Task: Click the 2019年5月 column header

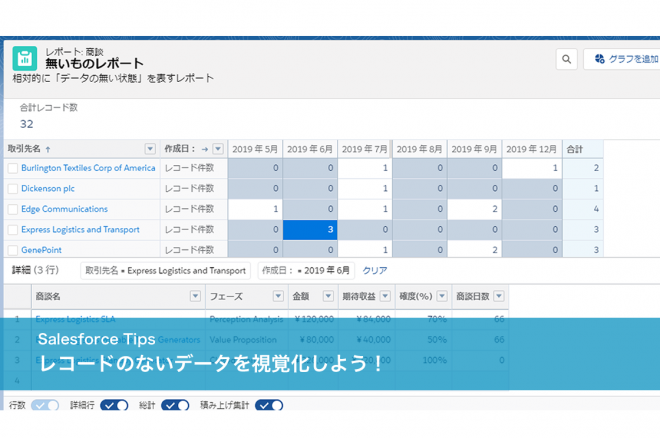Action: pos(255,149)
